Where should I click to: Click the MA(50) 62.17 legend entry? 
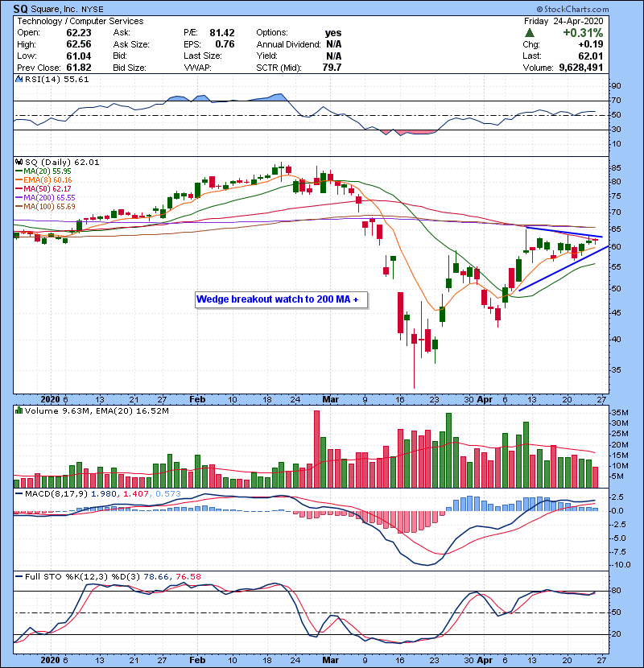47,188
